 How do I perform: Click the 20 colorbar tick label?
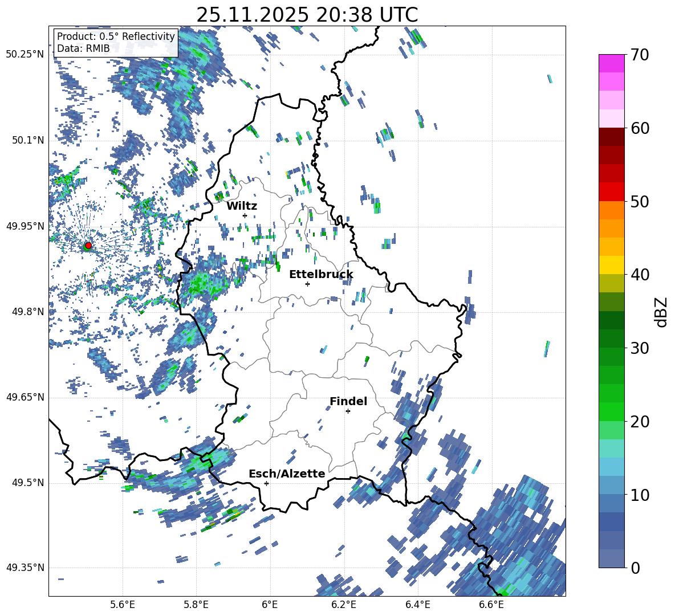click(640, 422)
